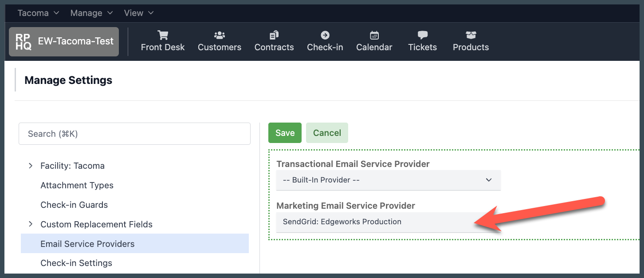
Task: Open the Front Desk cart icon
Action: pyautogui.click(x=163, y=35)
